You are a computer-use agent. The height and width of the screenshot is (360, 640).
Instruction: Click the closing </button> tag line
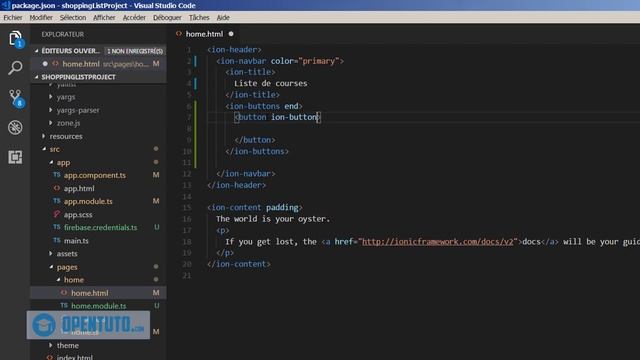coord(255,140)
